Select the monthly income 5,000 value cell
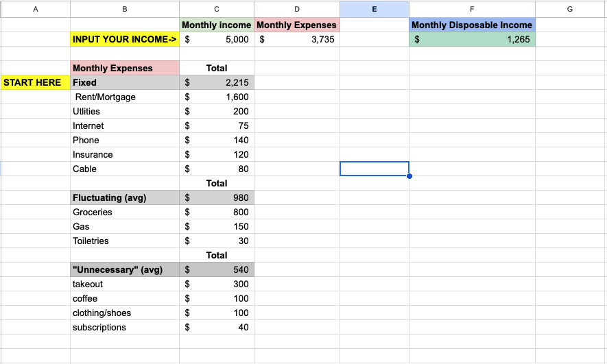The width and height of the screenshot is (607, 364). pyautogui.click(x=217, y=40)
